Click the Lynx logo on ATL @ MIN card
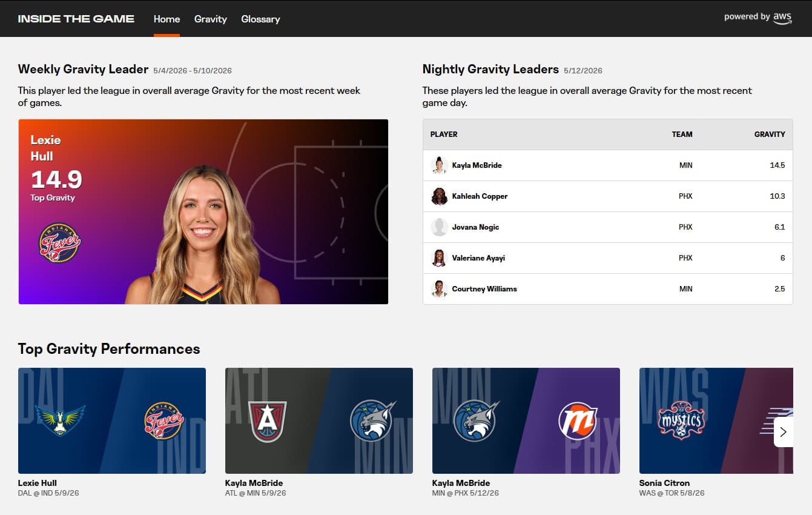Image resolution: width=812 pixels, height=515 pixels. point(372,420)
